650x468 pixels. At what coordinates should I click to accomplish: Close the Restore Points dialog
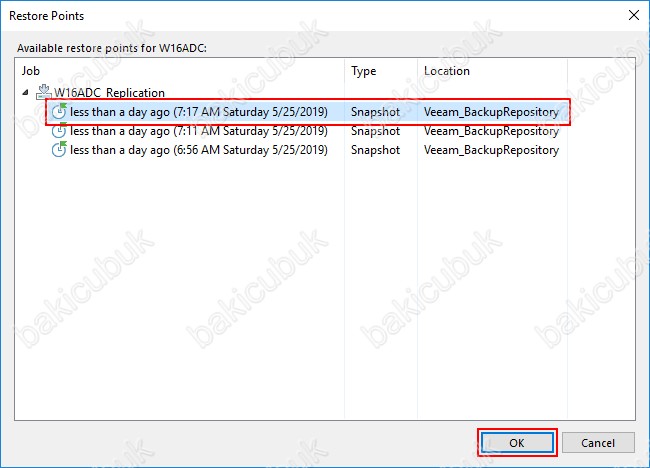click(x=633, y=15)
